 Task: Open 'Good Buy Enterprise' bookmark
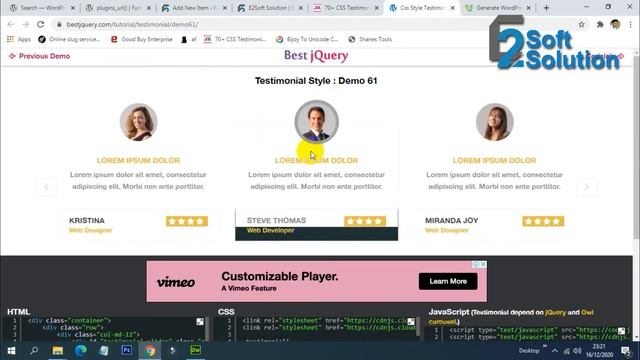142,39
